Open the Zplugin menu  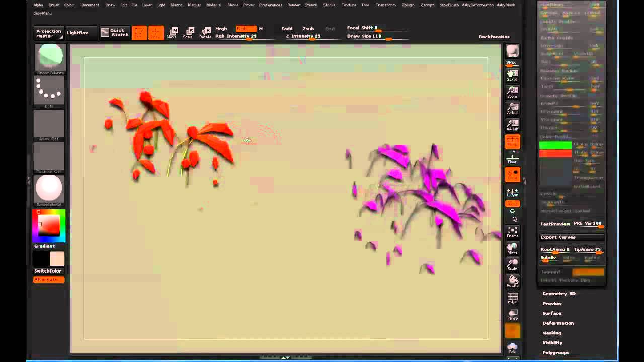click(x=408, y=5)
